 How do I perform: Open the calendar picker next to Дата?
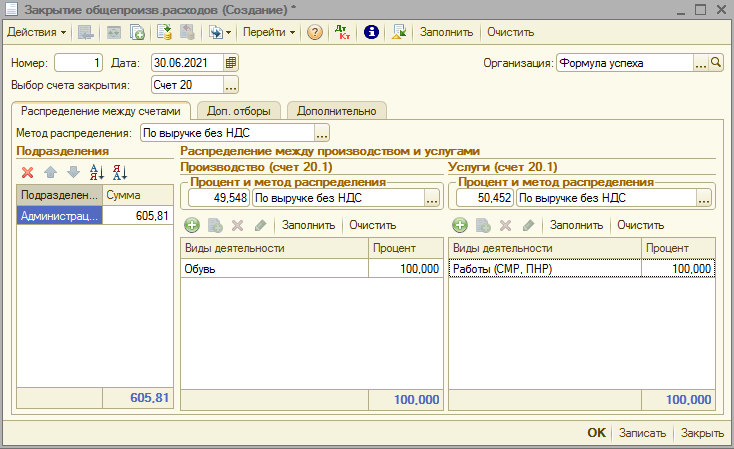232,63
